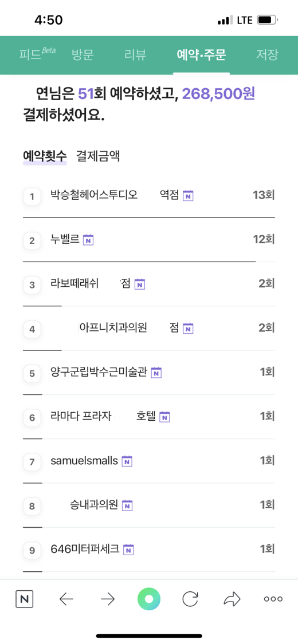The image size is (298, 644).
Task: Go forward with the right arrow
Action: tap(108, 600)
